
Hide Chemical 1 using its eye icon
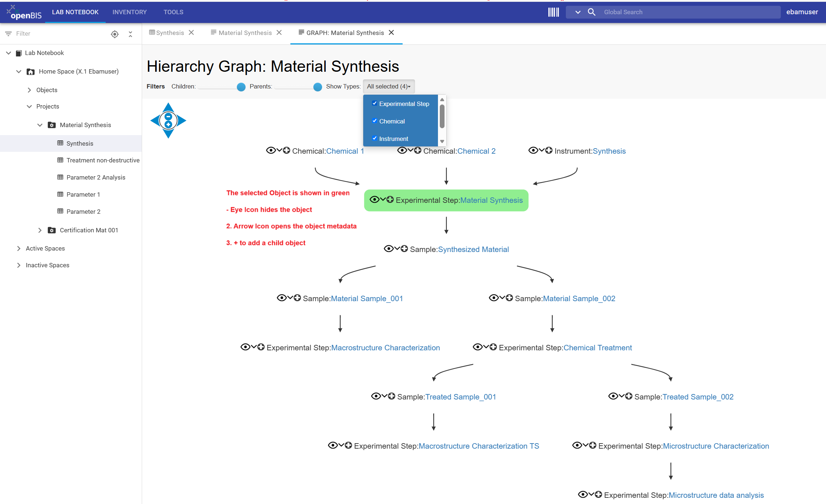point(271,150)
